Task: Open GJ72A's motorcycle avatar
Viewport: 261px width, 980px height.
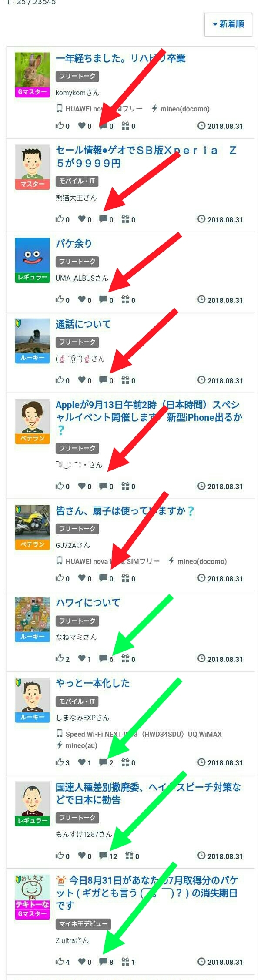Action: pos(33,522)
